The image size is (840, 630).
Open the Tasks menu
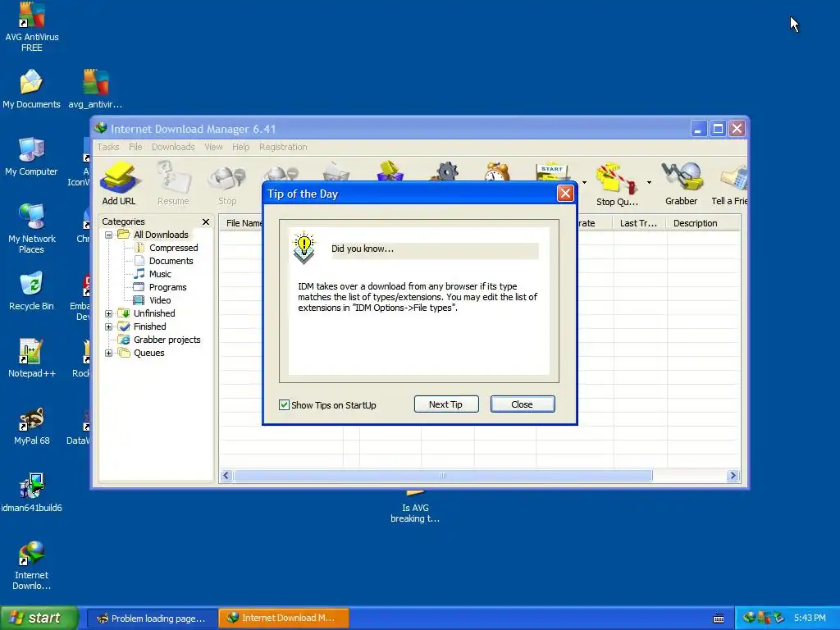pyautogui.click(x=108, y=147)
